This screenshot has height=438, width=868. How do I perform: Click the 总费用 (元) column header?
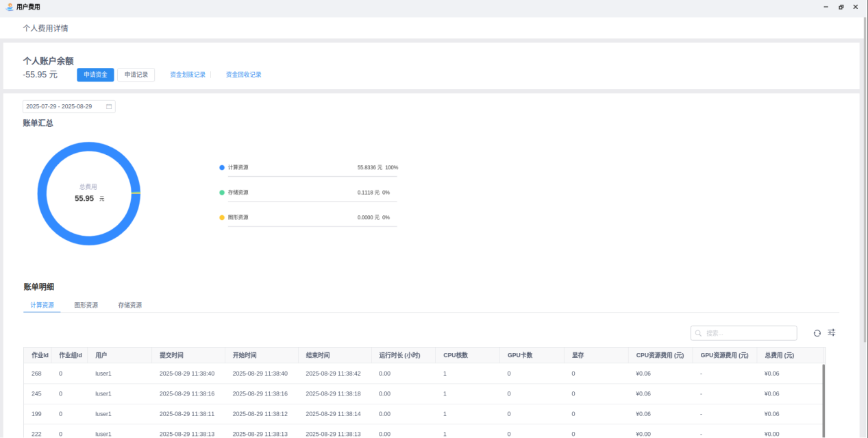pos(780,355)
